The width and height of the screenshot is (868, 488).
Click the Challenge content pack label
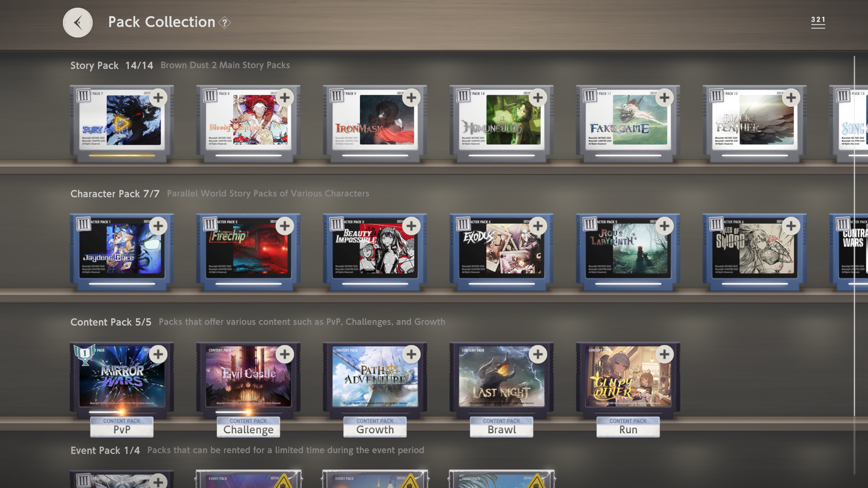(x=248, y=427)
